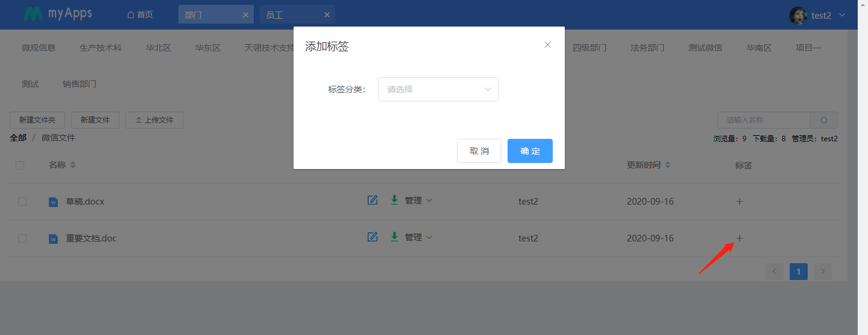Go to 首页 home tab
This screenshot has height=335, width=868.
140,15
